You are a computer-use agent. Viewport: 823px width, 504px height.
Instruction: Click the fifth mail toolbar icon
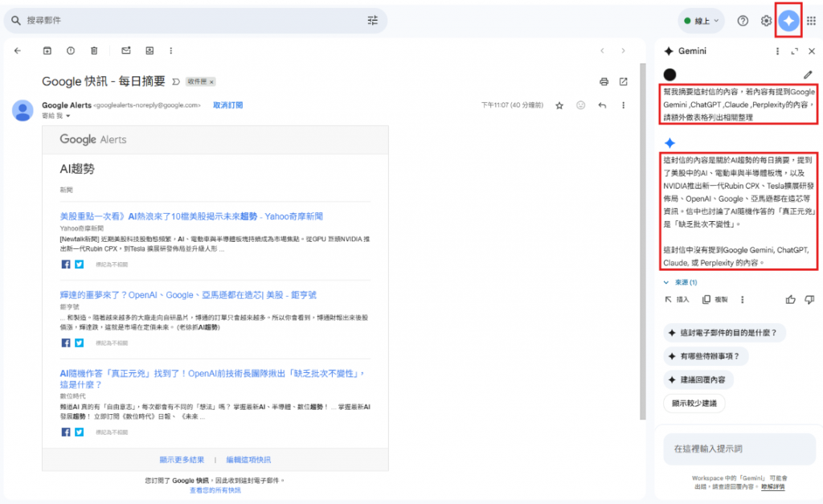(149, 51)
